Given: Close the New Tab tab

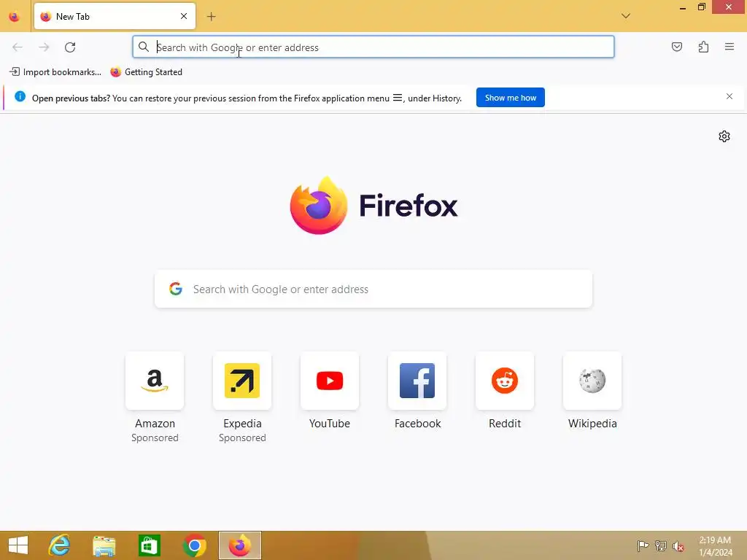Looking at the screenshot, I should coord(184,16).
